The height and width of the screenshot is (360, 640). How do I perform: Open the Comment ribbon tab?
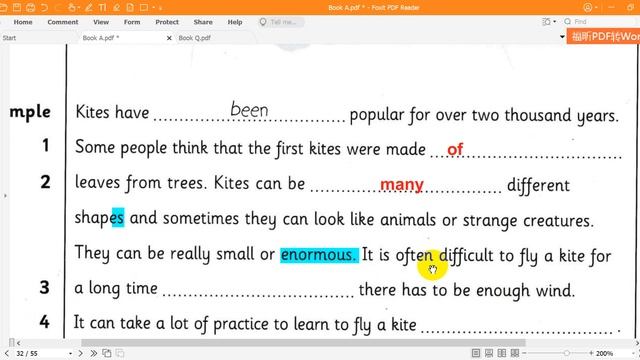coord(63,22)
